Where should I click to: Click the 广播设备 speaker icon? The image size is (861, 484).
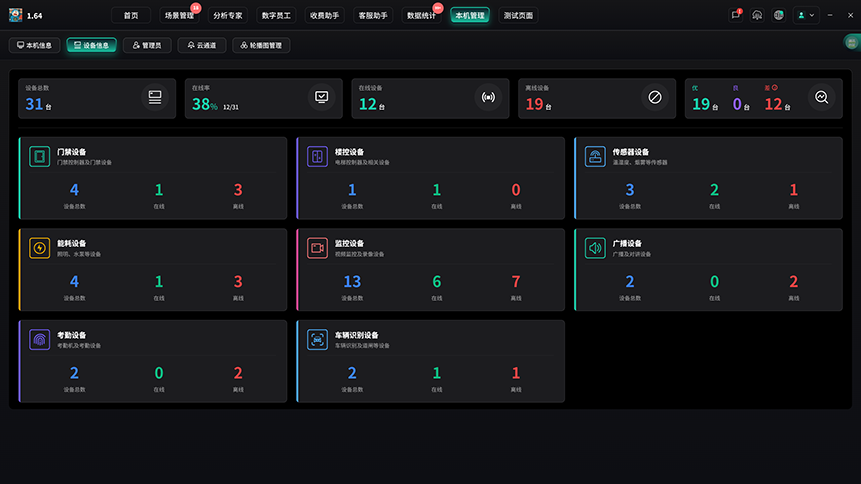[x=595, y=248]
